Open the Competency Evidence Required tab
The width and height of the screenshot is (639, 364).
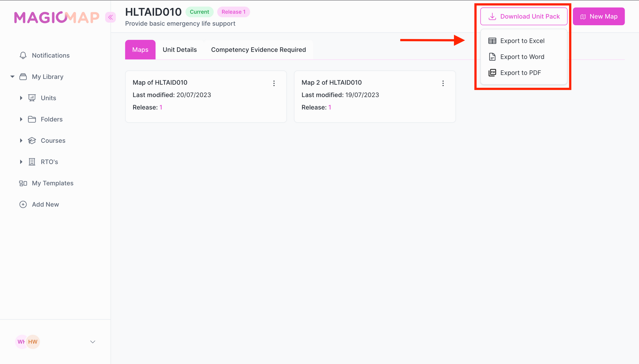click(x=258, y=50)
